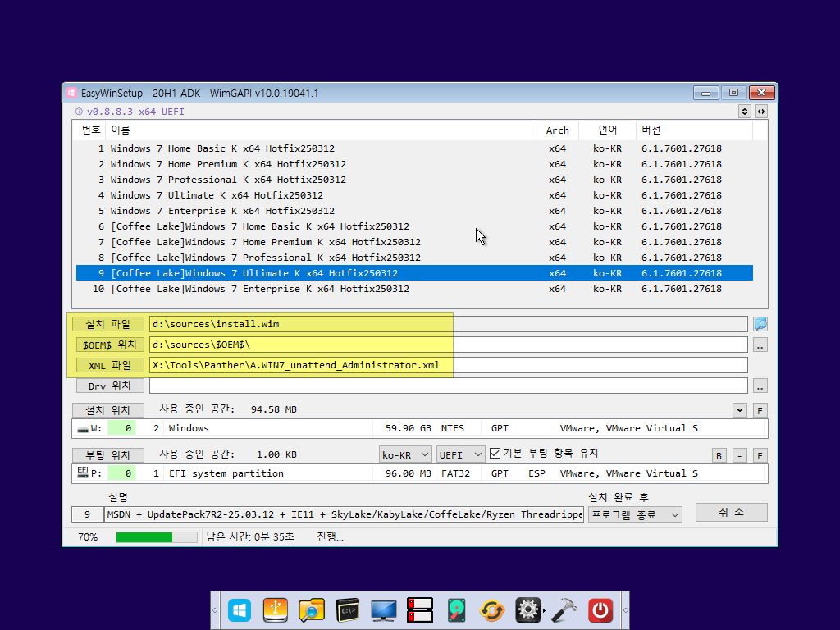This screenshot has height=630, width=840.
Task: Open the Windows start icon in dock
Action: point(240,610)
